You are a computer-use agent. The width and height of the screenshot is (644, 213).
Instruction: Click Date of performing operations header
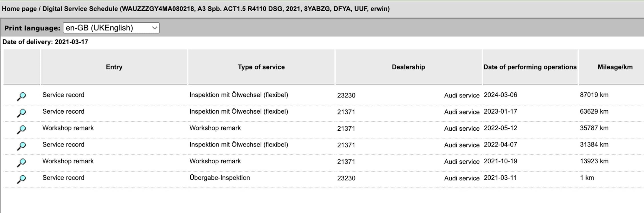(530, 67)
